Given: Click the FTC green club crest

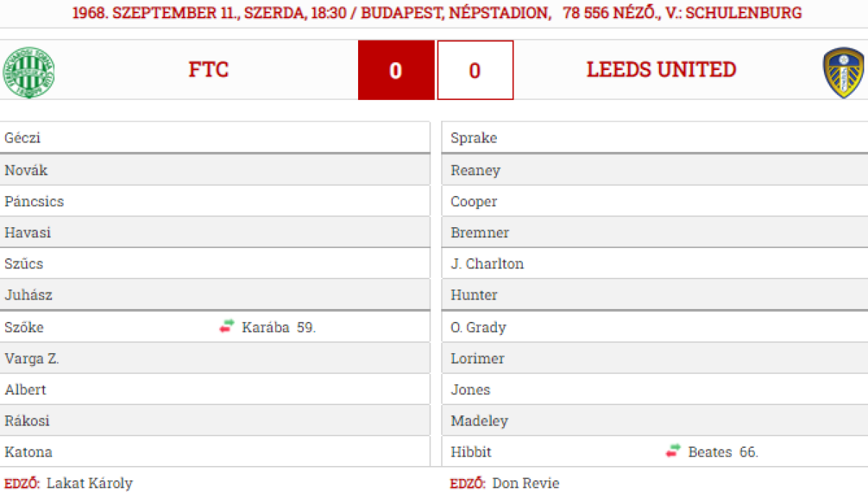Looking at the screenshot, I should (x=30, y=72).
